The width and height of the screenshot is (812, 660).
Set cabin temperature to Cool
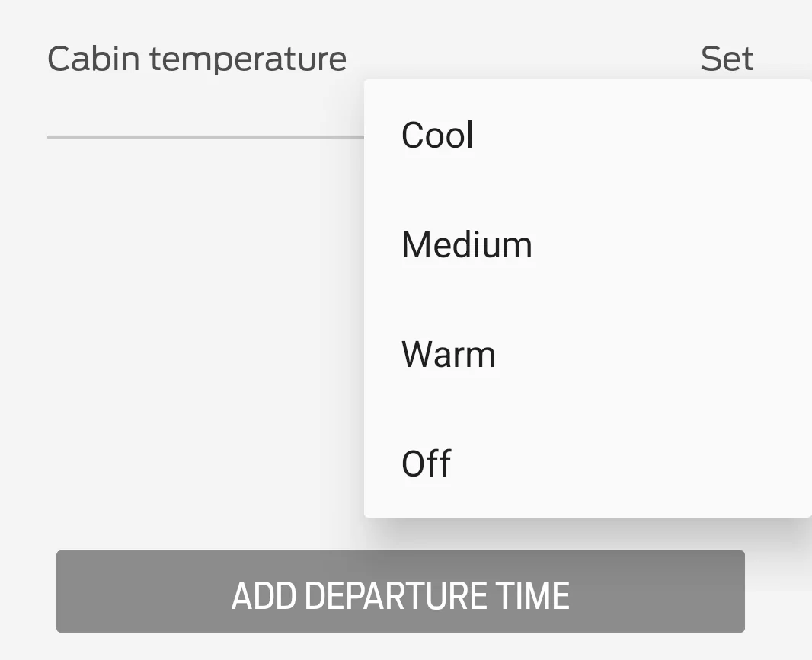[x=437, y=136]
